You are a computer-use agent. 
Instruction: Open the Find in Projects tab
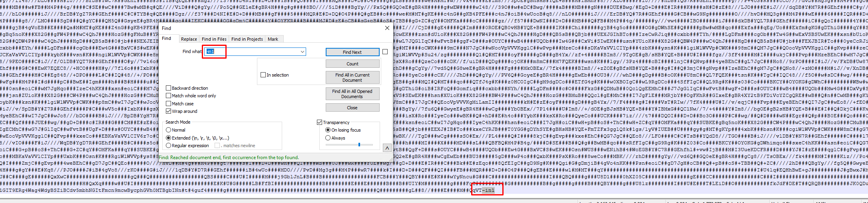coord(247,39)
